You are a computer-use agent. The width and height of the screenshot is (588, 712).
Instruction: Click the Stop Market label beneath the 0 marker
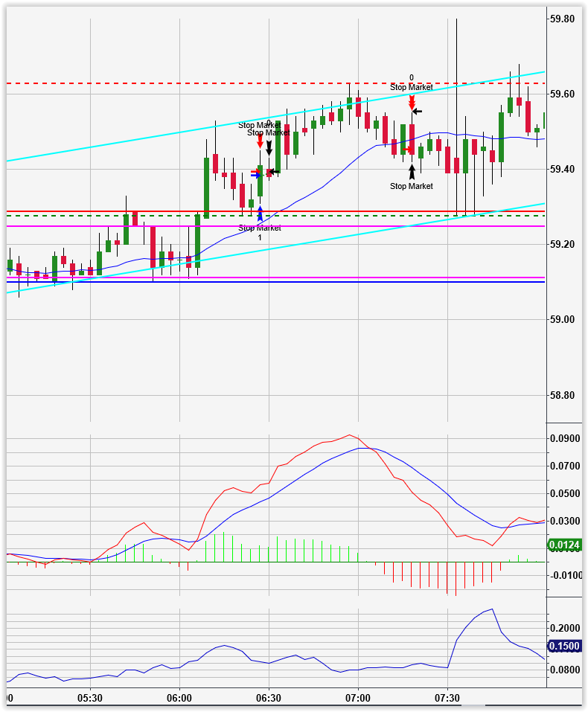coord(412,87)
